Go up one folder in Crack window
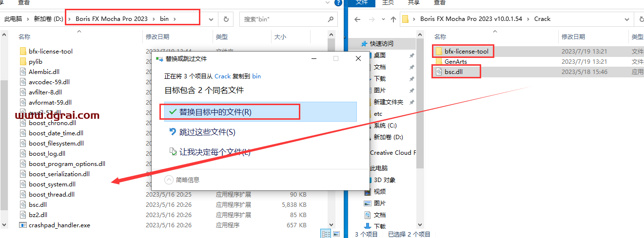The image size is (644, 238). (x=393, y=19)
